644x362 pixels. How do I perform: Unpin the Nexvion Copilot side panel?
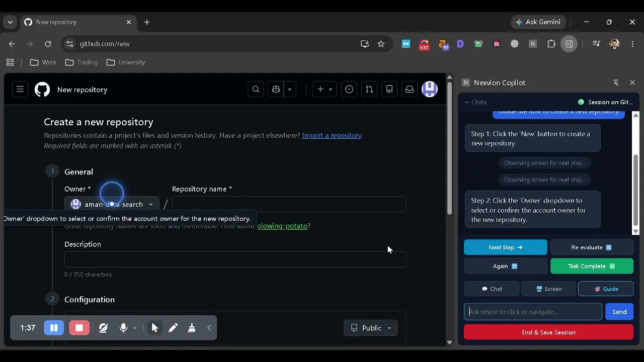pyautogui.click(x=616, y=82)
